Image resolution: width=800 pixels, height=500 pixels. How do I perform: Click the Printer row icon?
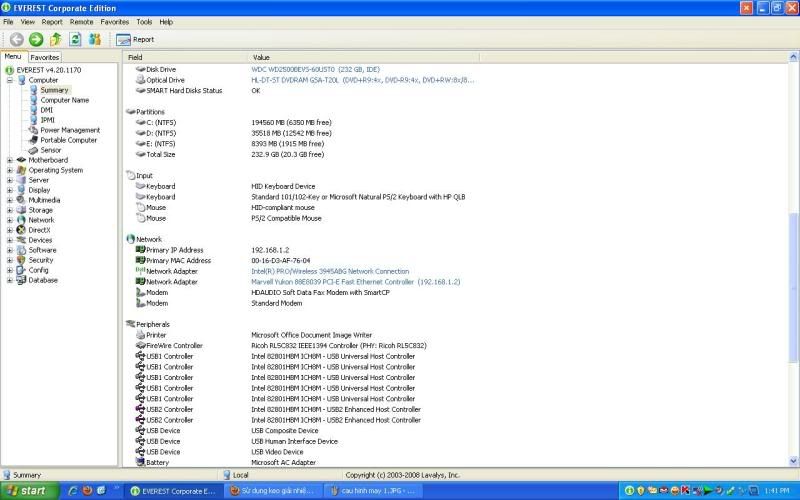140,335
